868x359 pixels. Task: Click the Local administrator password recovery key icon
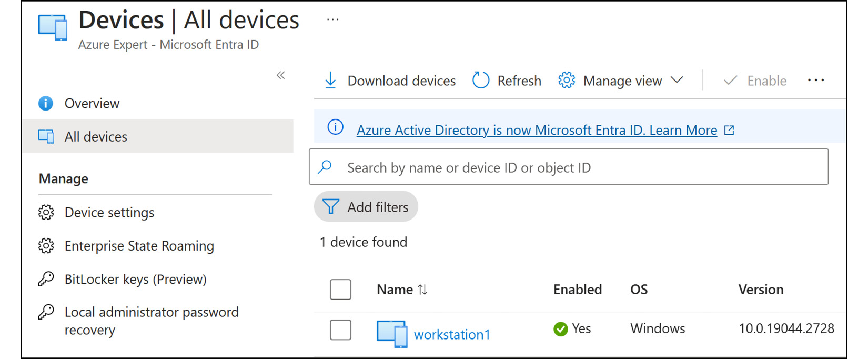[x=46, y=312]
